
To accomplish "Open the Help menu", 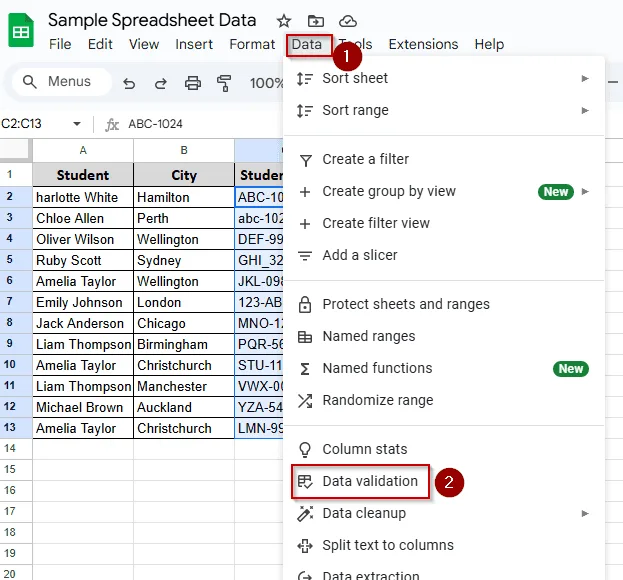I will coord(489,44).
